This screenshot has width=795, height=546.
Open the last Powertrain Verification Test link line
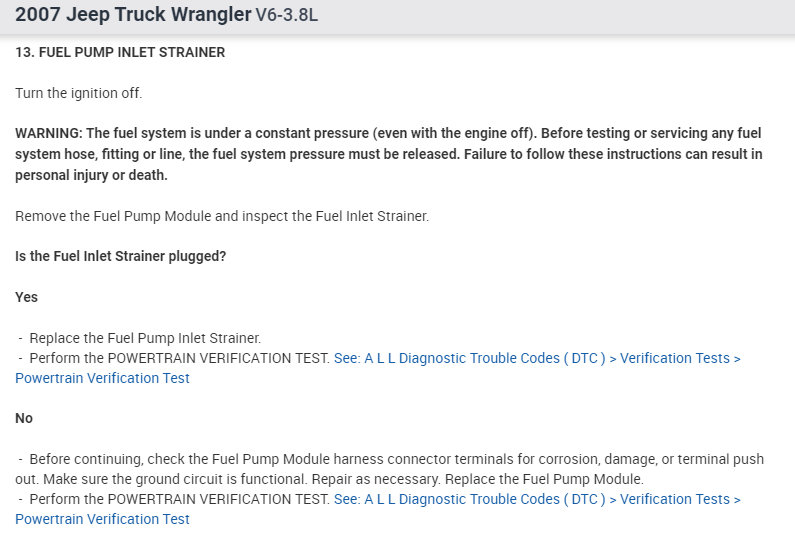point(102,519)
